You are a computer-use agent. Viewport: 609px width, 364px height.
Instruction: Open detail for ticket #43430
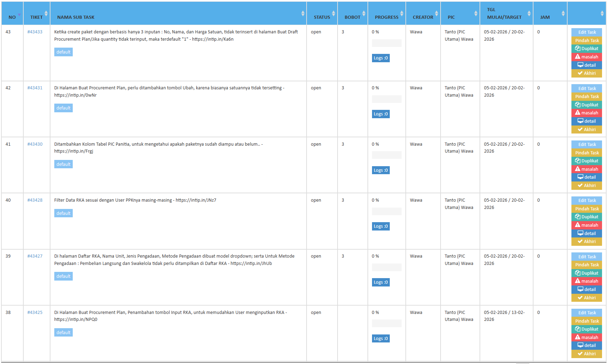(586, 177)
